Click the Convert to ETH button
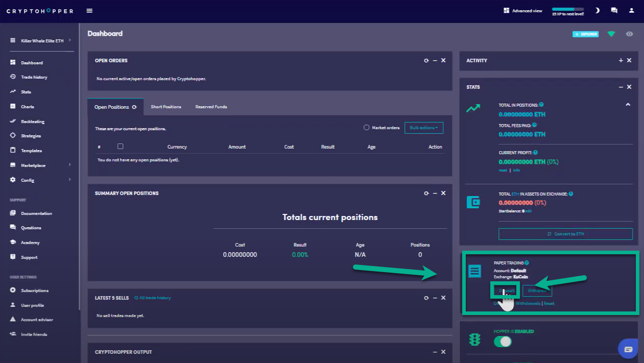The width and height of the screenshot is (644, 363). (565, 234)
